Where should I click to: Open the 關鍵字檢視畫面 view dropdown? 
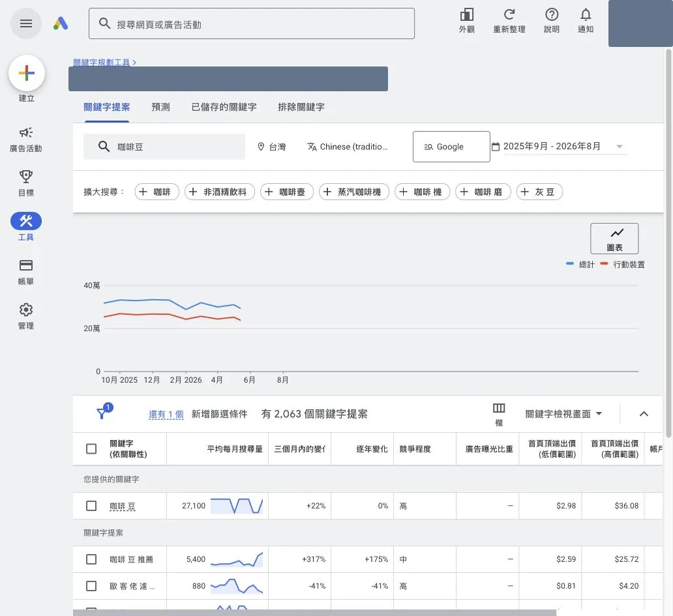563,414
